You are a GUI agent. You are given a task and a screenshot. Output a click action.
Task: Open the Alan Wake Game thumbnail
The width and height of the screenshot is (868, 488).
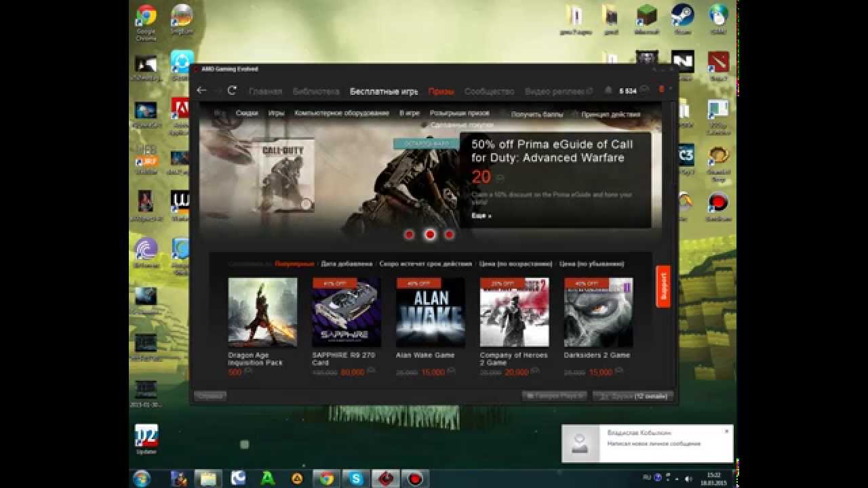[x=431, y=312]
